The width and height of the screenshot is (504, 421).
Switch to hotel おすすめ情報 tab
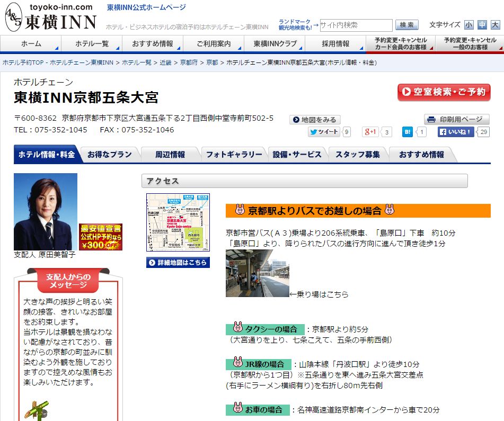click(421, 155)
